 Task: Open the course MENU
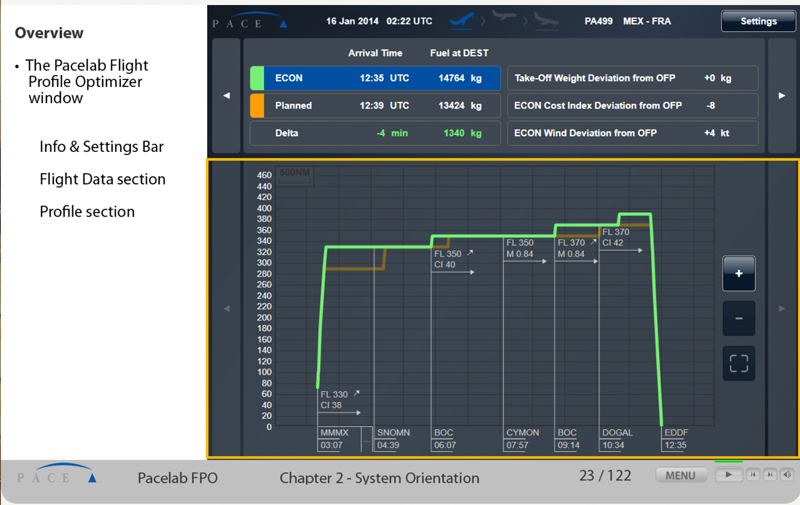click(x=680, y=475)
